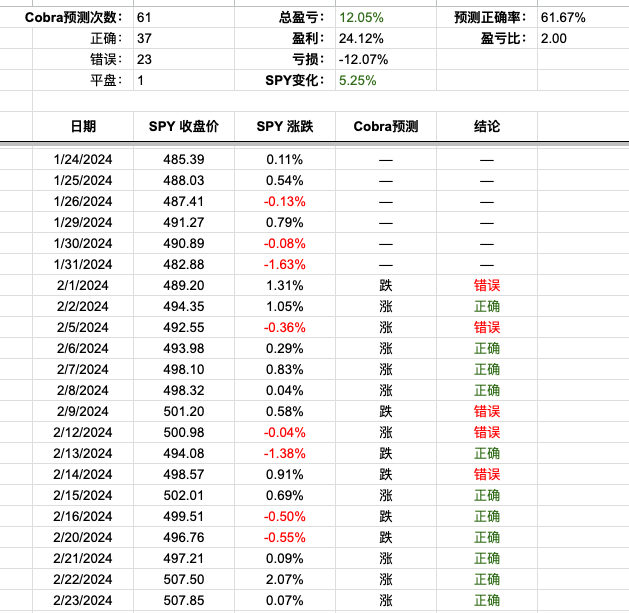
Task: Select the date cell 2/20/2024
Action: click(x=83, y=537)
